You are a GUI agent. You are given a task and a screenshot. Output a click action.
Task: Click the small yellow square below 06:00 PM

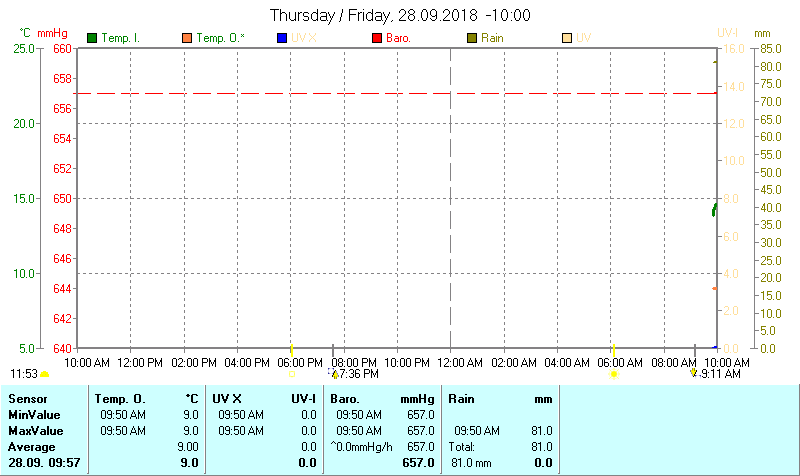(x=292, y=374)
